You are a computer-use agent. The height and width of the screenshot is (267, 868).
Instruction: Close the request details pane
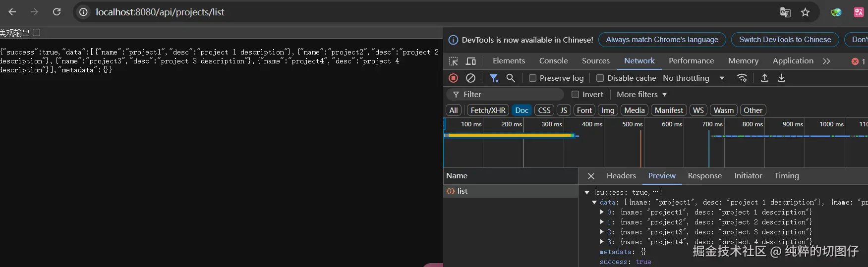pyautogui.click(x=591, y=176)
